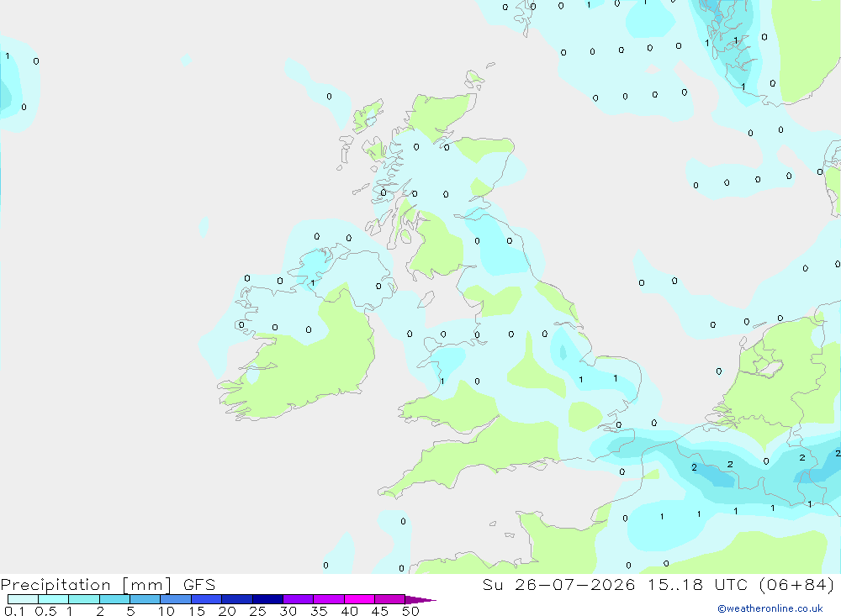This screenshot has height=616, width=841.
Task: Click the '15' legend label
Action: (197, 611)
